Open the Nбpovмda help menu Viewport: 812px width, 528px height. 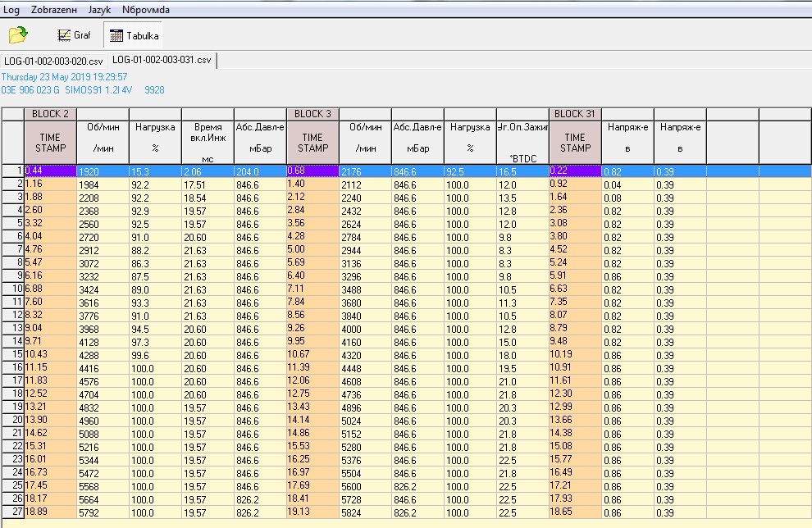coord(145,10)
